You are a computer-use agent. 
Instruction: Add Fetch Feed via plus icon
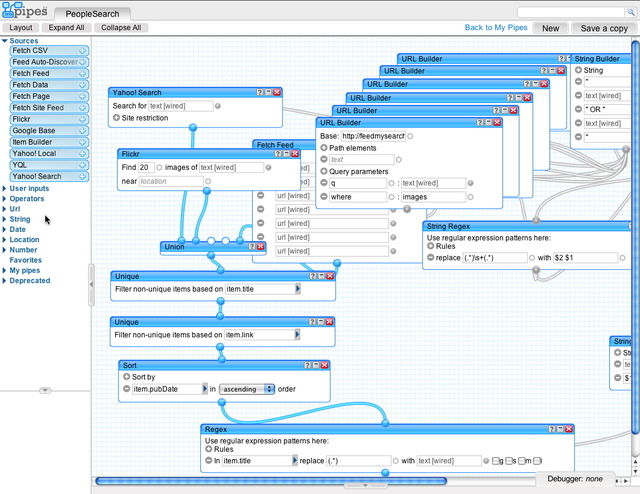pyautogui.click(x=82, y=73)
